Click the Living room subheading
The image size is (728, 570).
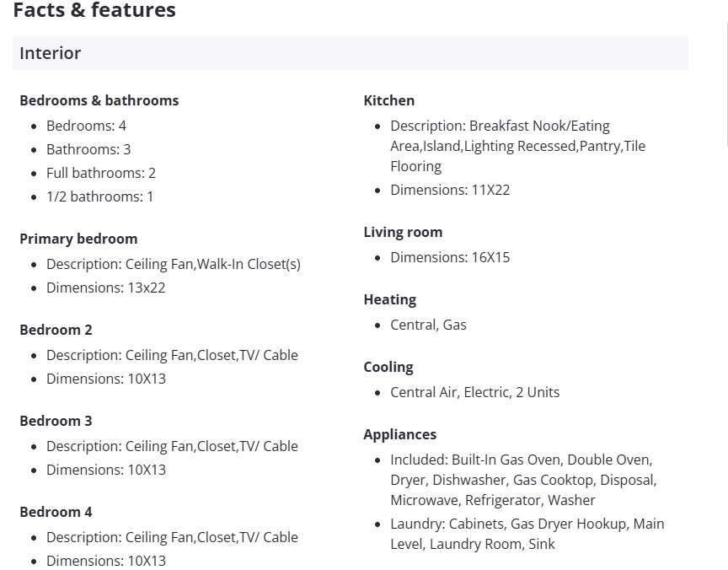pos(403,232)
